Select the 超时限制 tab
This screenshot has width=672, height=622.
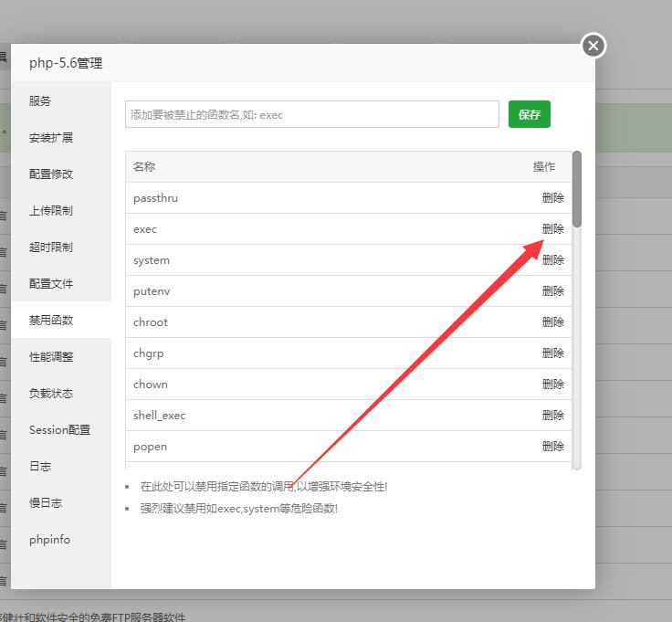click(x=51, y=248)
